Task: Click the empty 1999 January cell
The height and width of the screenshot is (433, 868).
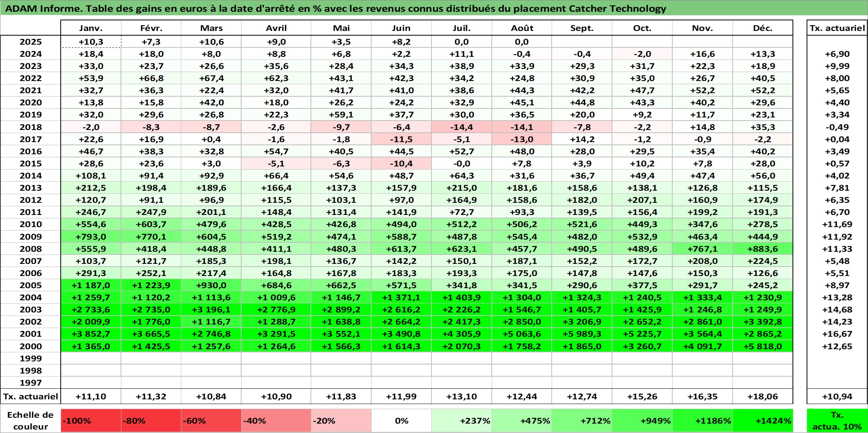Action: (91, 359)
